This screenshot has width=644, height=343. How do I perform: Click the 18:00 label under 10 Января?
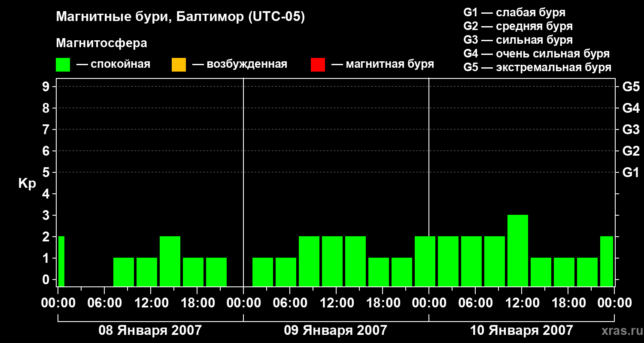click(568, 303)
